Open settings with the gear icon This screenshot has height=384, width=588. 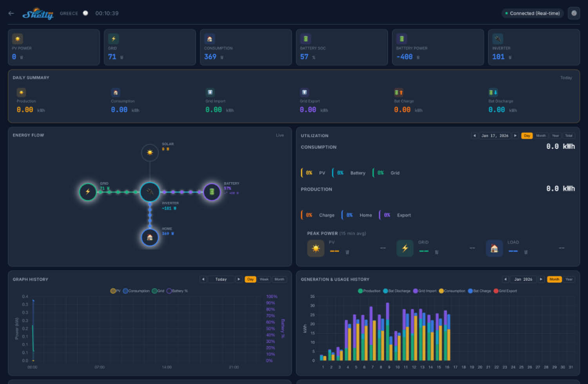click(574, 13)
